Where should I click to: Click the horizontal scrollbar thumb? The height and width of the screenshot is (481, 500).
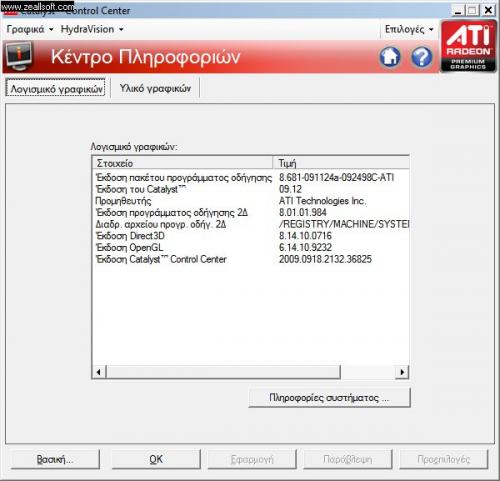[x=223, y=372]
